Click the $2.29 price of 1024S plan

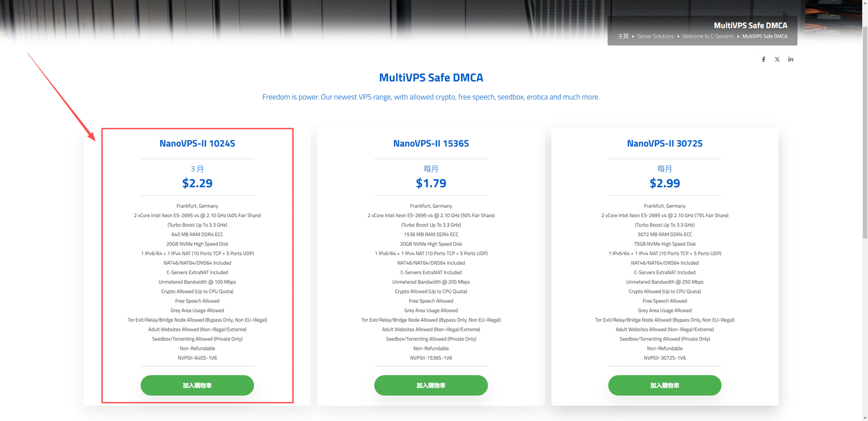pos(197,183)
